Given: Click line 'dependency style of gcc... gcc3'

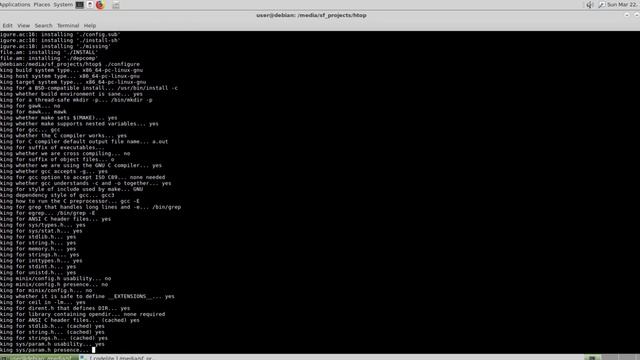Looking at the screenshot, I should point(58,196).
